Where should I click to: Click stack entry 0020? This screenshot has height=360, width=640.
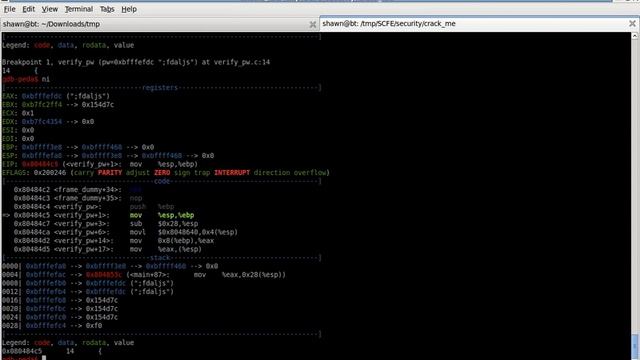tap(60, 309)
